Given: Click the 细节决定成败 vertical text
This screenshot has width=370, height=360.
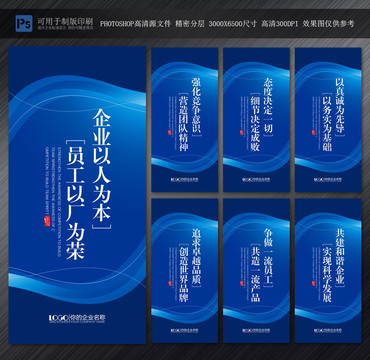Looking at the screenshot, I should [255, 123].
